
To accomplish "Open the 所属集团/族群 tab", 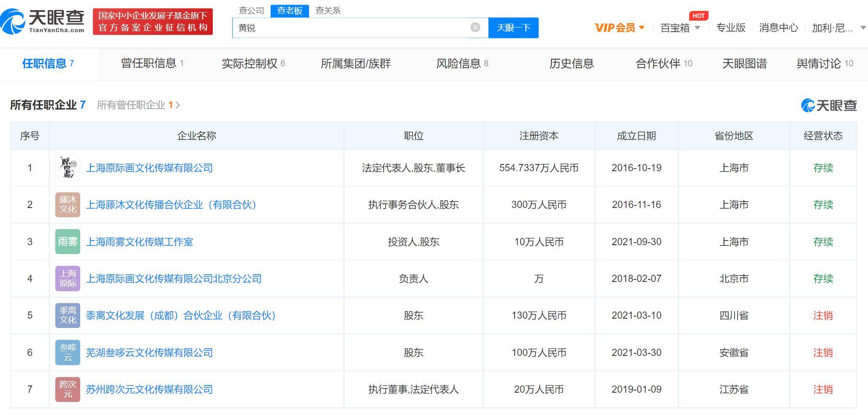I will click(355, 63).
